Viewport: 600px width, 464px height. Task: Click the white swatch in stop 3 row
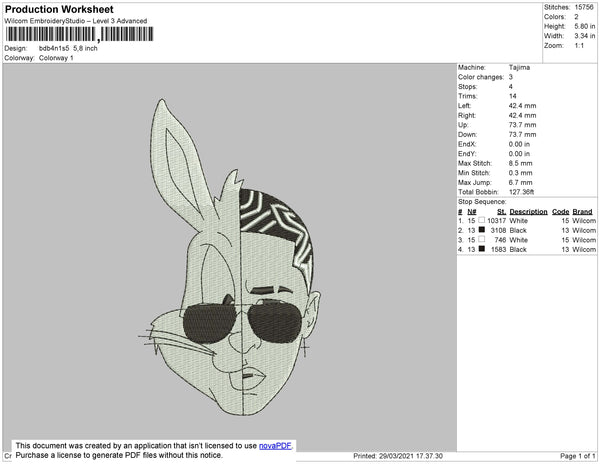tap(482, 239)
